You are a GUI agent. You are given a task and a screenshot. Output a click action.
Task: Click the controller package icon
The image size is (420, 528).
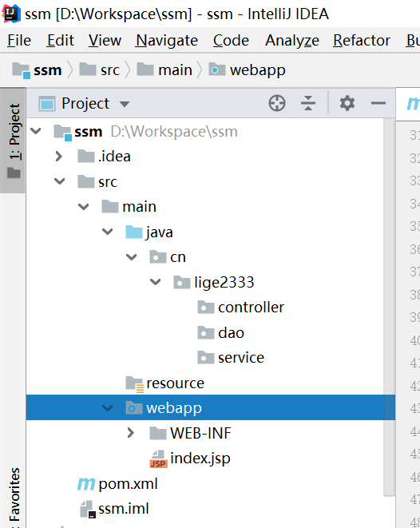pos(206,307)
